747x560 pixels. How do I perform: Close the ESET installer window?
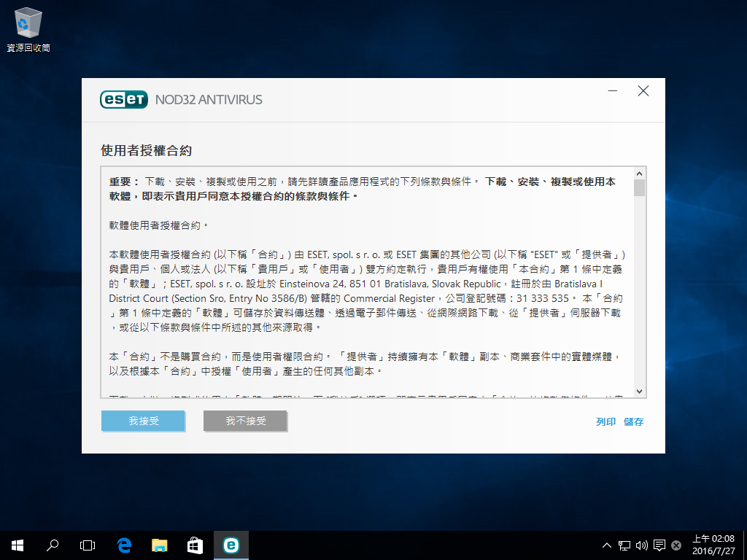pos(643,91)
